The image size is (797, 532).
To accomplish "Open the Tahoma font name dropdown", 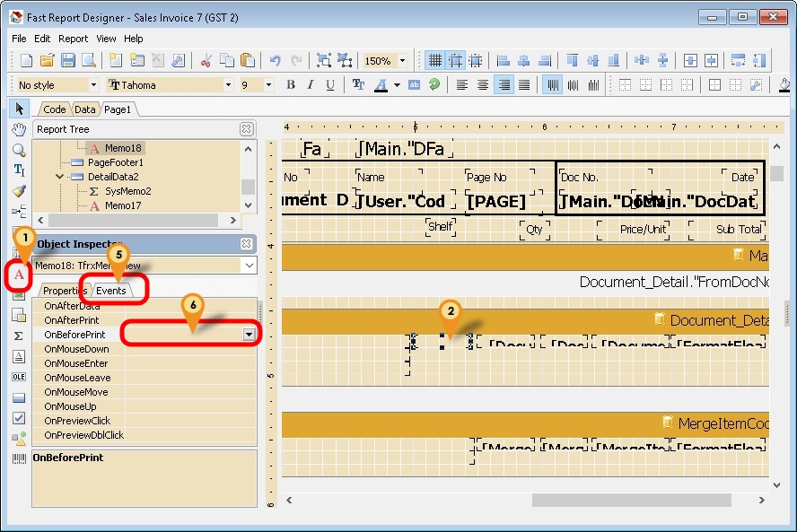I will [228, 85].
